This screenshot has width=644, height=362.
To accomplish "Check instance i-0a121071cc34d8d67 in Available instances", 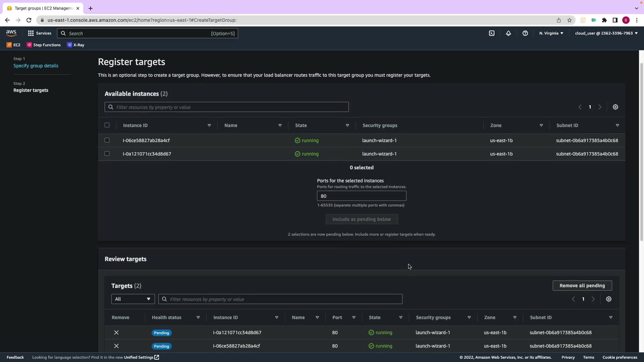I will (107, 154).
